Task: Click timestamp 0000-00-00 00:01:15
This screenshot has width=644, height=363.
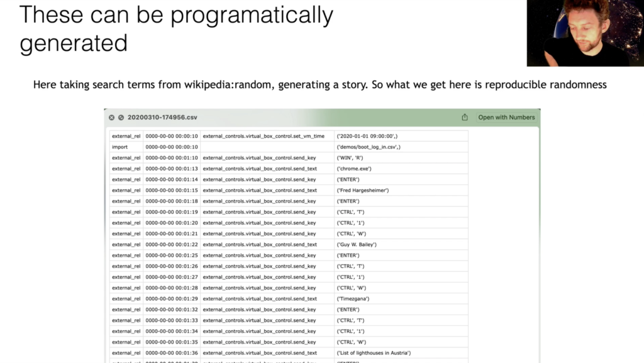Action: [172, 191]
